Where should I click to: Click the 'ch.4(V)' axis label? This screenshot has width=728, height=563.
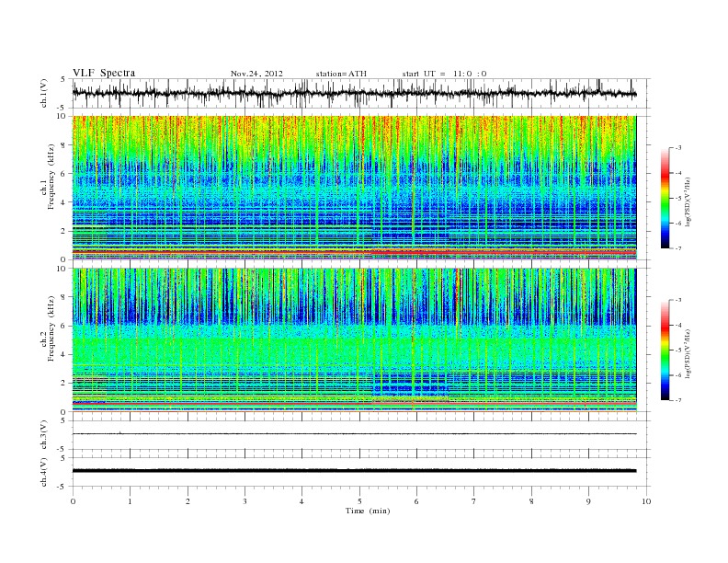coord(44,472)
